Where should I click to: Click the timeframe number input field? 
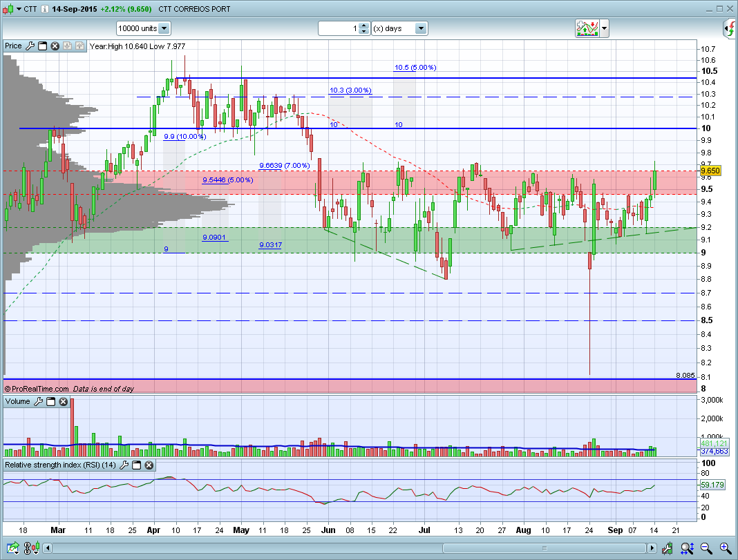[338, 28]
